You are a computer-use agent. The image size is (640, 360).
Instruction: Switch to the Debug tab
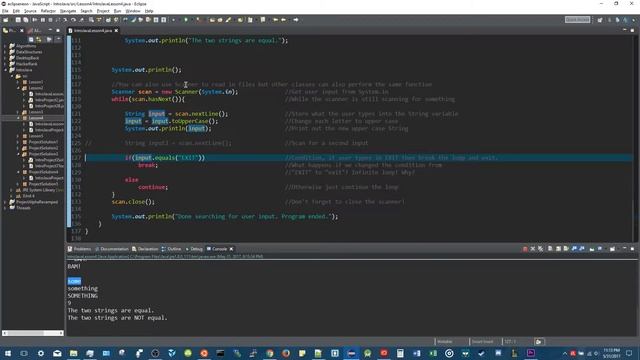tap(194, 249)
